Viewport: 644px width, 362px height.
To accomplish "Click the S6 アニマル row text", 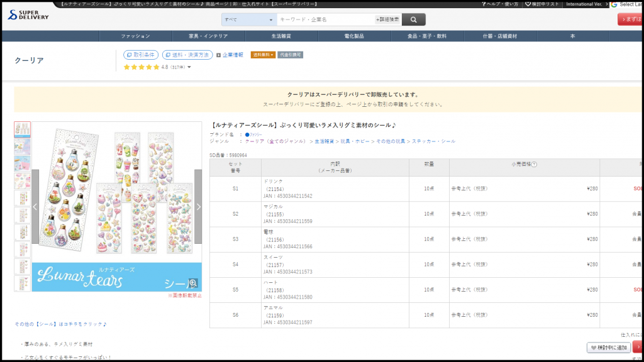I will click(273, 308).
